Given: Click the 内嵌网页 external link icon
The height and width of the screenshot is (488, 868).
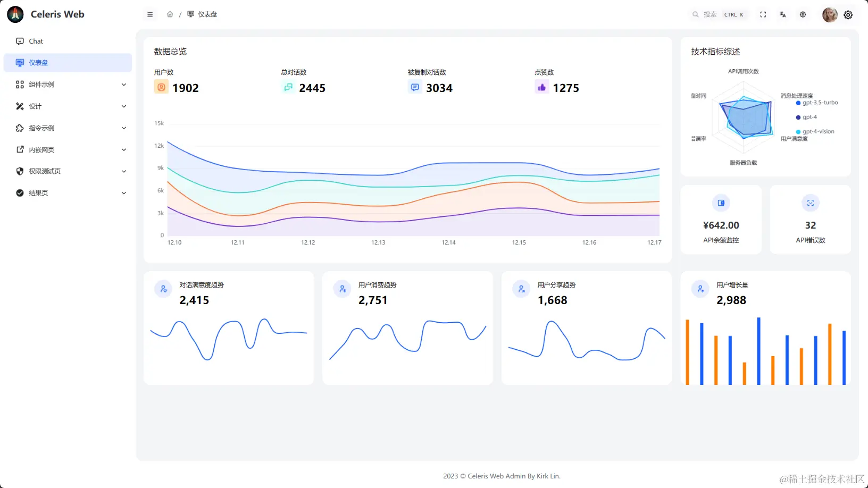Looking at the screenshot, I should [x=20, y=149].
